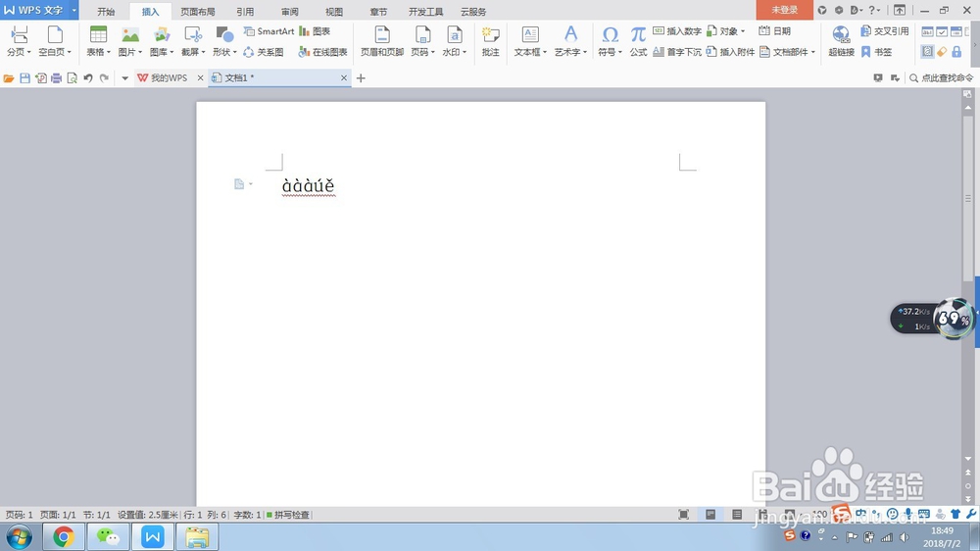Switch to the 审阅 tab

coord(289,11)
